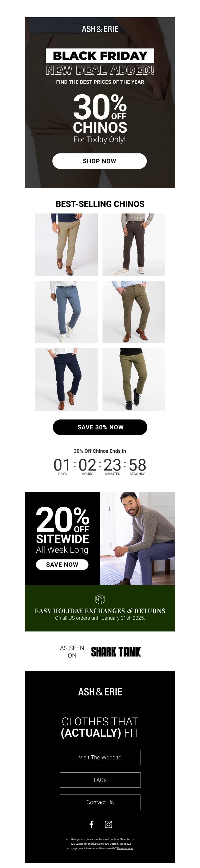Click the exchange box icon above returns text
Screen dimensions: 200x868
pyautogui.click(x=100, y=599)
